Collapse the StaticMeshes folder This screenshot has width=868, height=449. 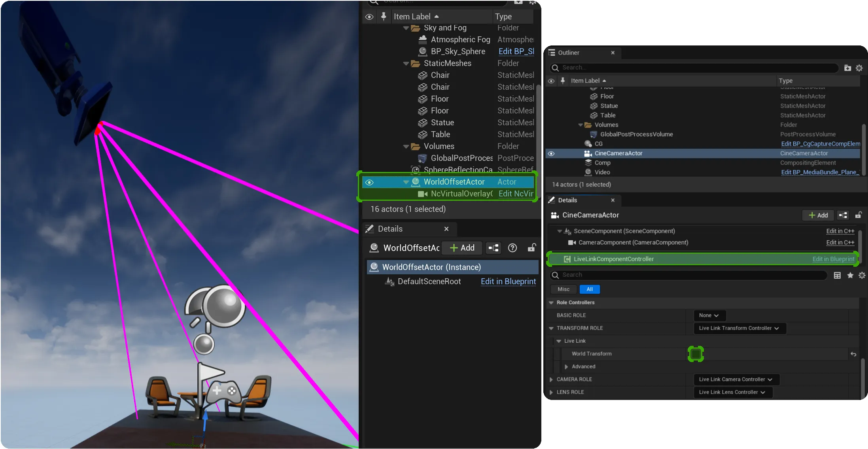click(x=406, y=64)
